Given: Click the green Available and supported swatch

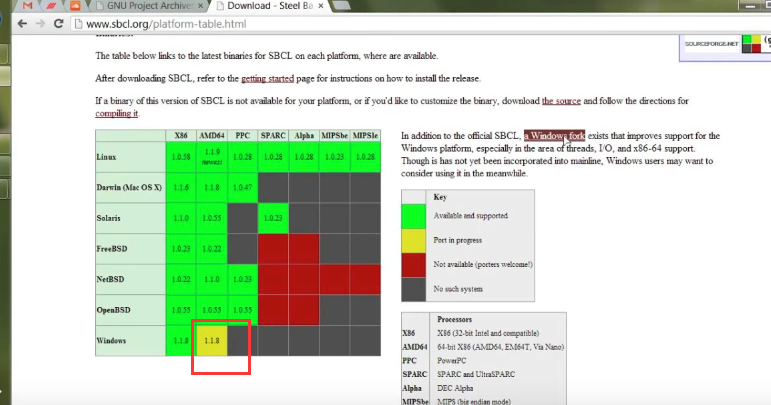Looking at the screenshot, I should [414, 216].
